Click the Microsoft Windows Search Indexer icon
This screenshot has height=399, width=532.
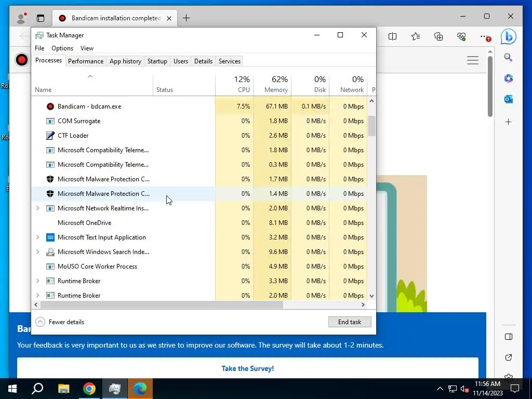tap(50, 252)
